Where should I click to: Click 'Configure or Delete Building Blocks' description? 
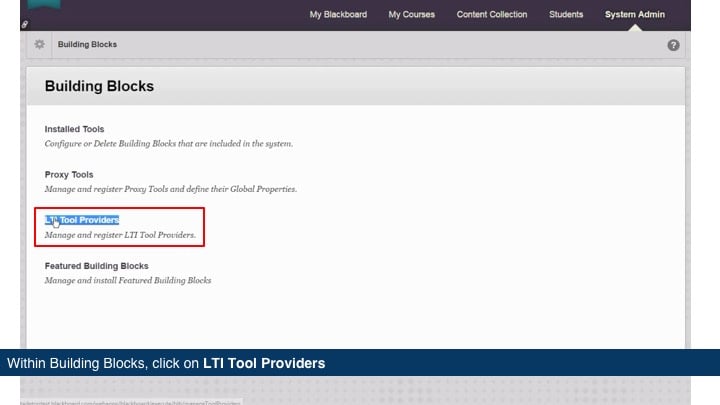169,144
